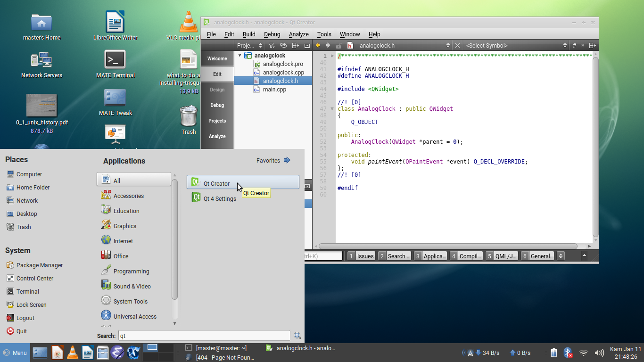Click the editor's vertical scrollbar

click(x=595, y=141)
